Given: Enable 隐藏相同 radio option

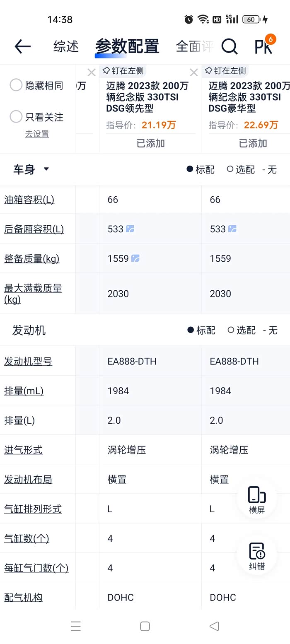Looking at the screenshot, I should click(x=16, y=85).
